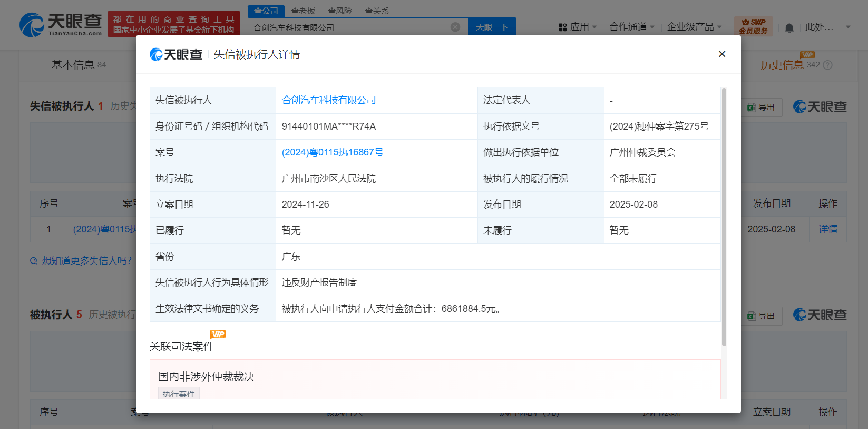Click the VIP badge above 关联司法案件

coord(218,334)
